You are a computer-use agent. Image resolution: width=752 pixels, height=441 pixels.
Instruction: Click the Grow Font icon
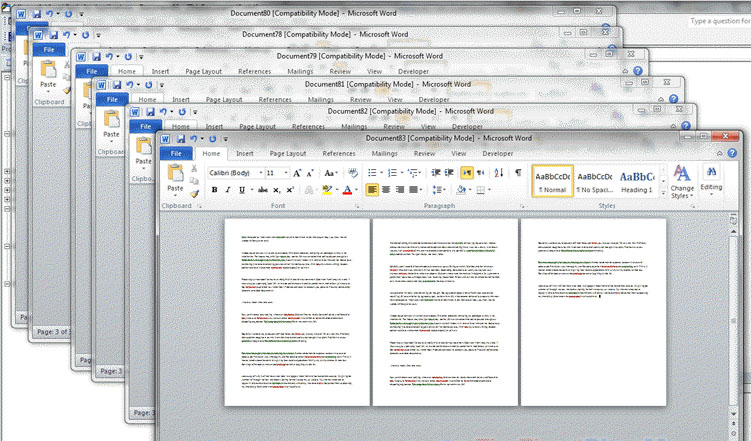point(297,173)
